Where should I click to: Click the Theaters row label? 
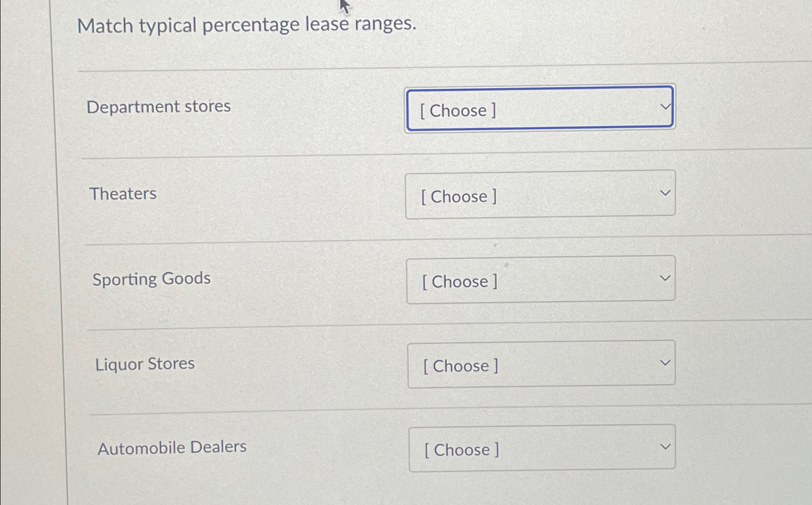click(x=124, y=194)
